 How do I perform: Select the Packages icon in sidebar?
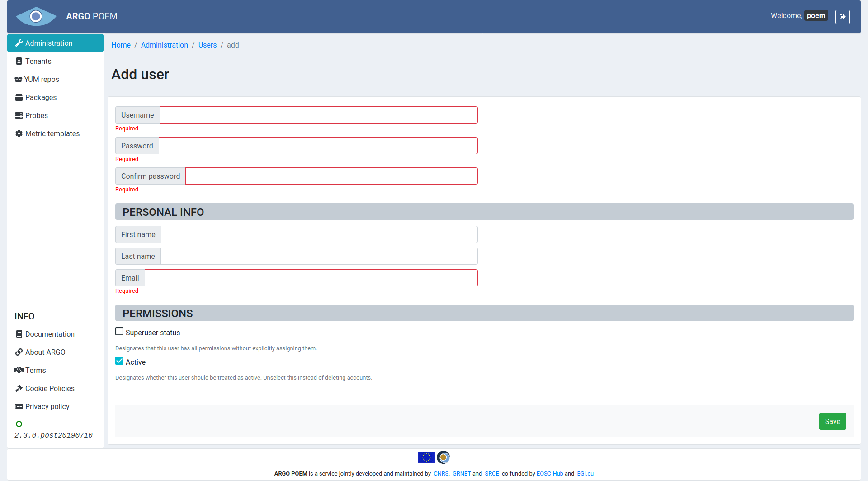pyautogui.click(x=19, y=97)
